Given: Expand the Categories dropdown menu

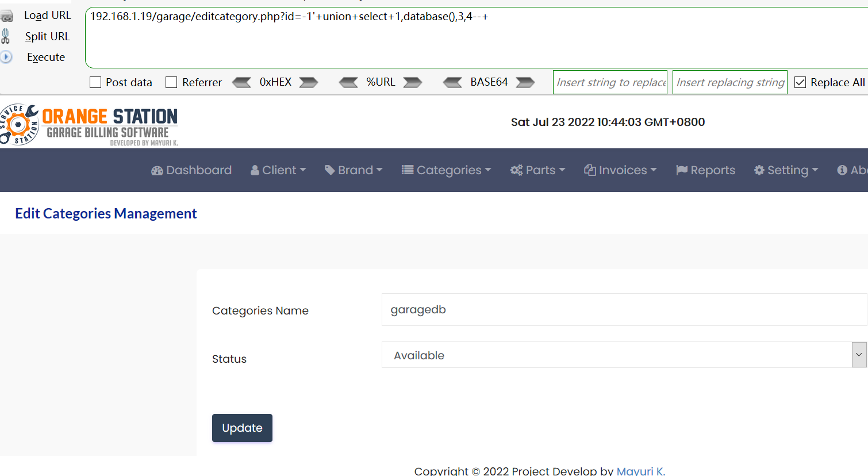Looking at the screenshot, I should pos(447,170).
